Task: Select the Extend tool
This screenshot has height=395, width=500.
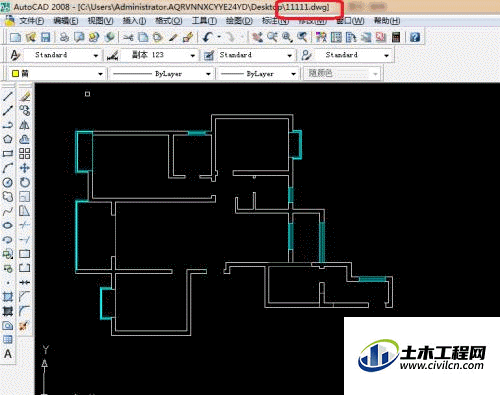Action: 24,240
